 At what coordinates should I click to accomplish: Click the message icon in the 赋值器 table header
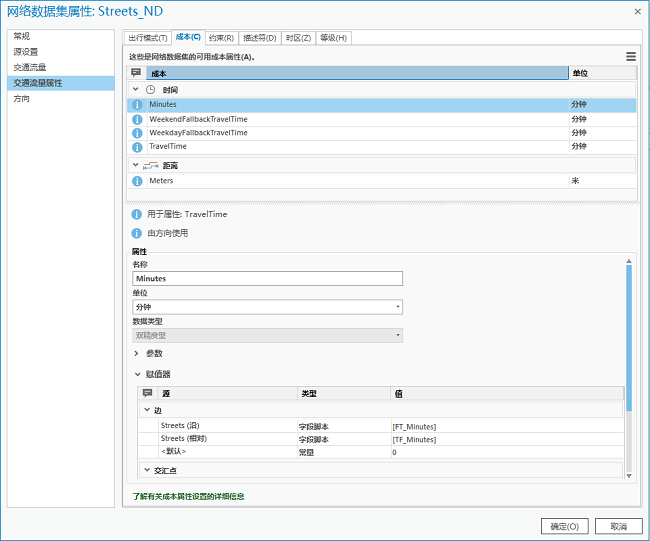click(147, 394)
